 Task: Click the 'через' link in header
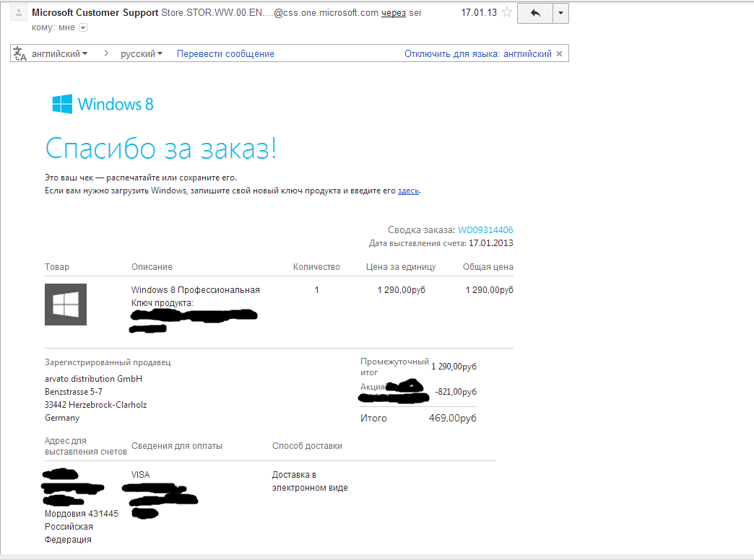[x=394, y=13]
